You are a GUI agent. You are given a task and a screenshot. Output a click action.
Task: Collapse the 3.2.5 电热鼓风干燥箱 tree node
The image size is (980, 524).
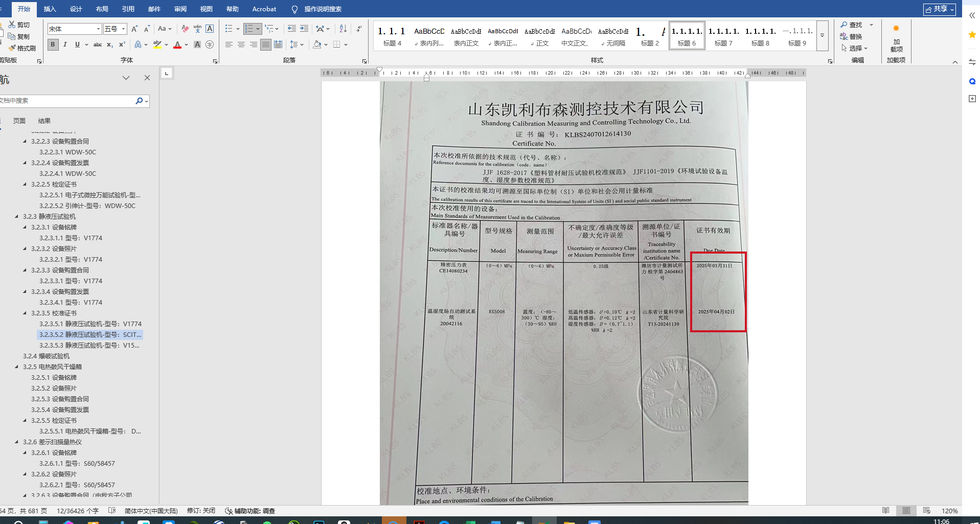17,367
